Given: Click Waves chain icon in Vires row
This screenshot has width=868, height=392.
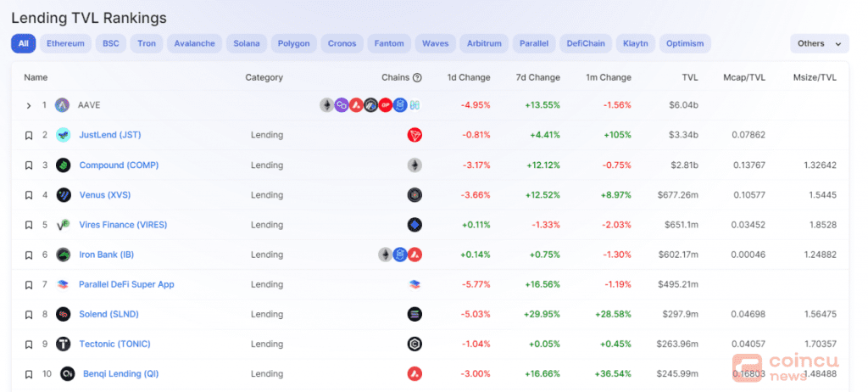Looking at the screenshot, I should tap(415, 225).
